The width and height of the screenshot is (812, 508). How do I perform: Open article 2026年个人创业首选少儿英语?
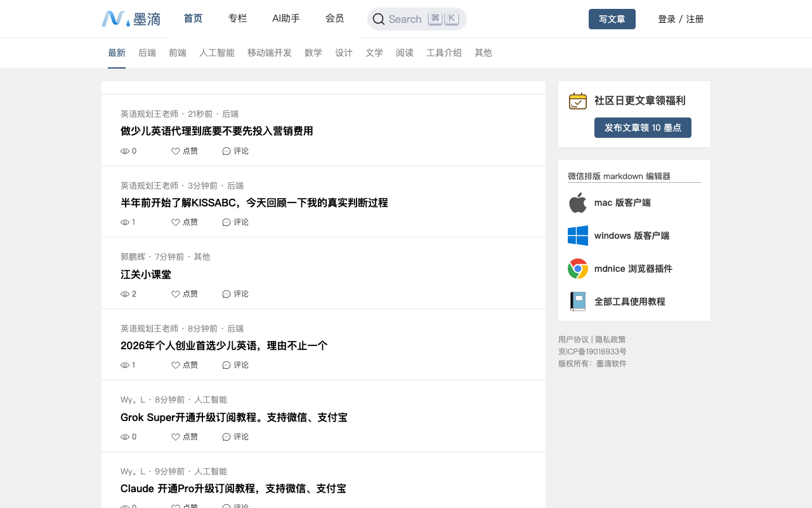click(224, 345)
